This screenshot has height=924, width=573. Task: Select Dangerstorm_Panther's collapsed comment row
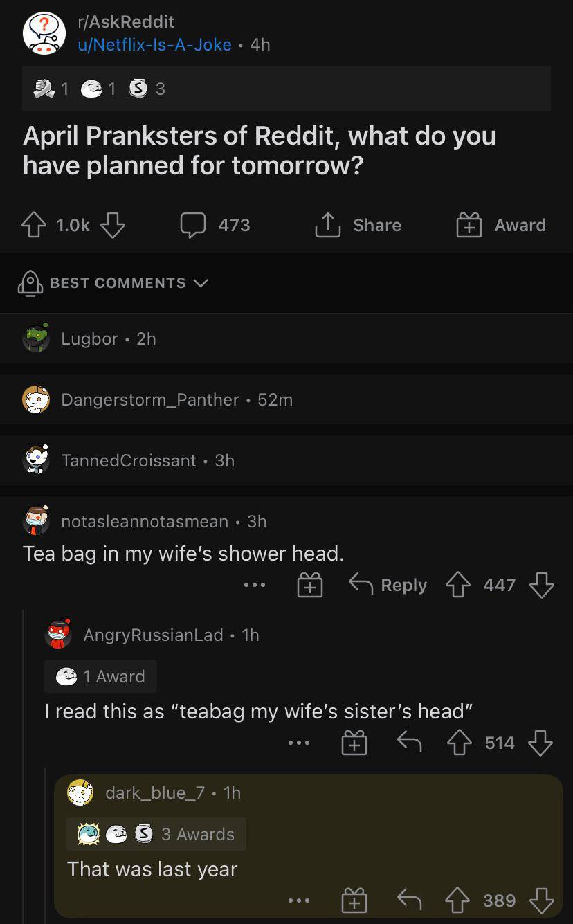[178, 399]
